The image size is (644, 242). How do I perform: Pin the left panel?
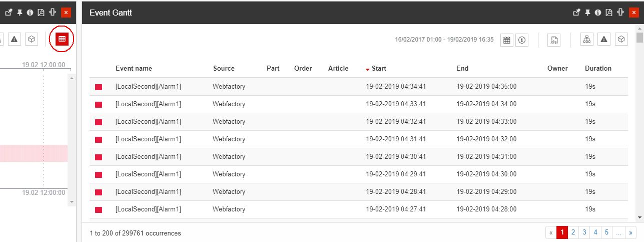pos(20,13)
